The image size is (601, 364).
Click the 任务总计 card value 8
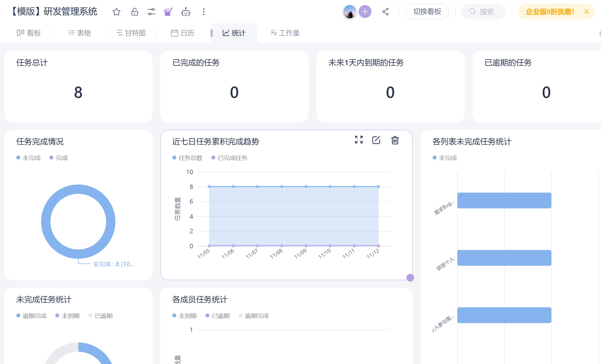tap(78, 92)
